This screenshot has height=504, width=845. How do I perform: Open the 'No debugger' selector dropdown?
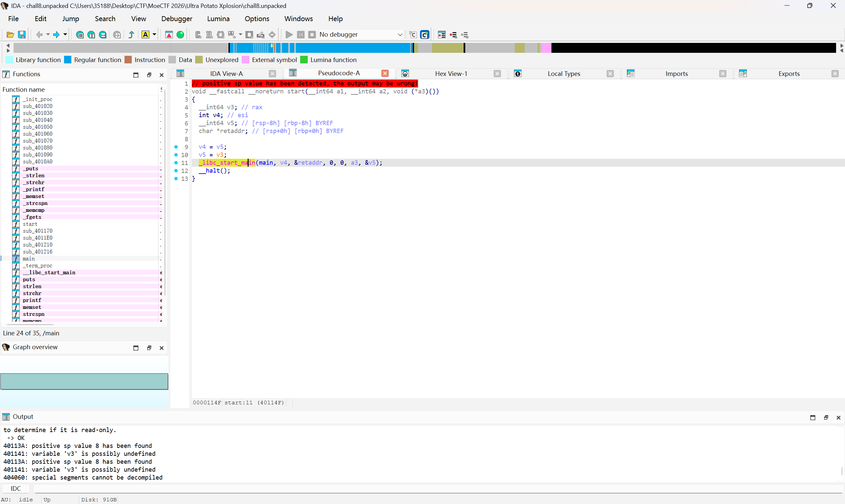click(361, 35)
